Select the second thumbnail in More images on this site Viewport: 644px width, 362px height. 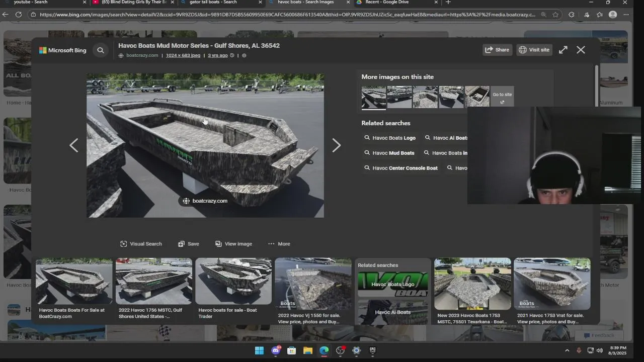click(399, 97)
